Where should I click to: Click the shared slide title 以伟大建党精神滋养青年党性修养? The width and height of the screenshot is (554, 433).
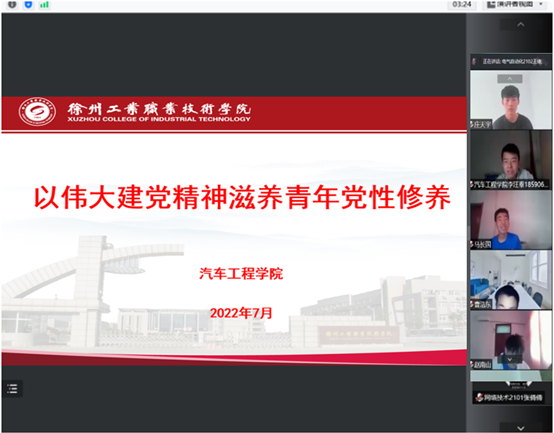[242, 197]
